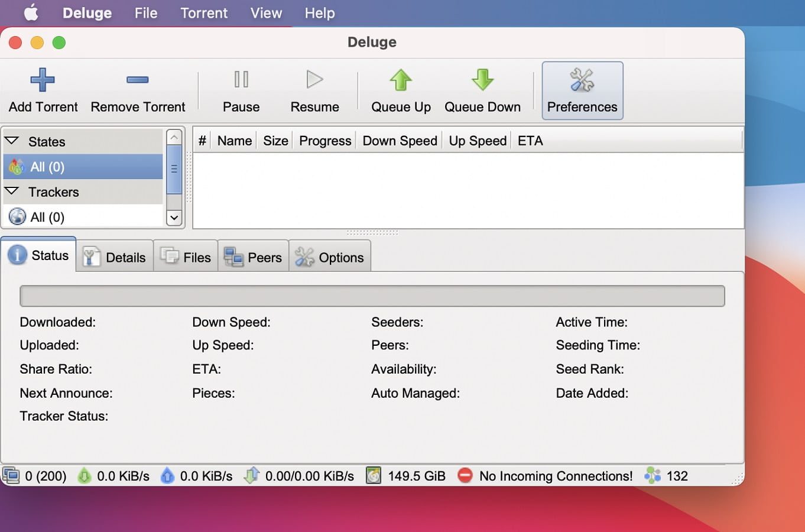
Task: Click the DHT nodes icon in status bar
Action: pos(653,475)
